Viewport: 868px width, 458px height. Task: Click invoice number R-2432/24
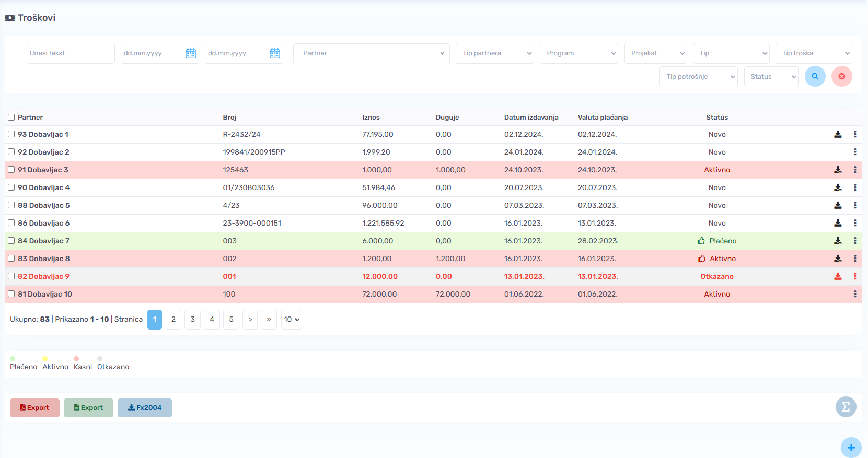tap(241, 134)
